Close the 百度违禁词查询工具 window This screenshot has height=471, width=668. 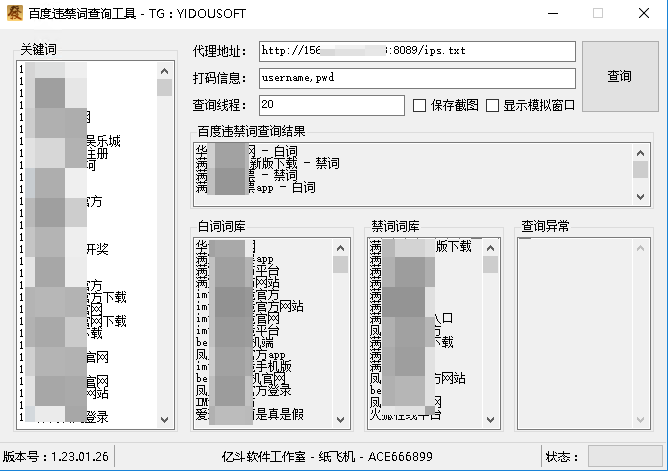tap(644, 13)
